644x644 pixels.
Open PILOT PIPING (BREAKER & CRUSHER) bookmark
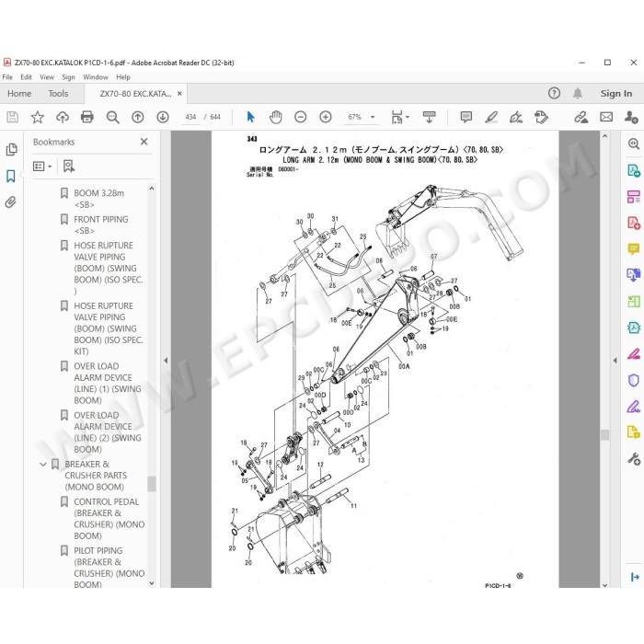click(x=109, y=568)
